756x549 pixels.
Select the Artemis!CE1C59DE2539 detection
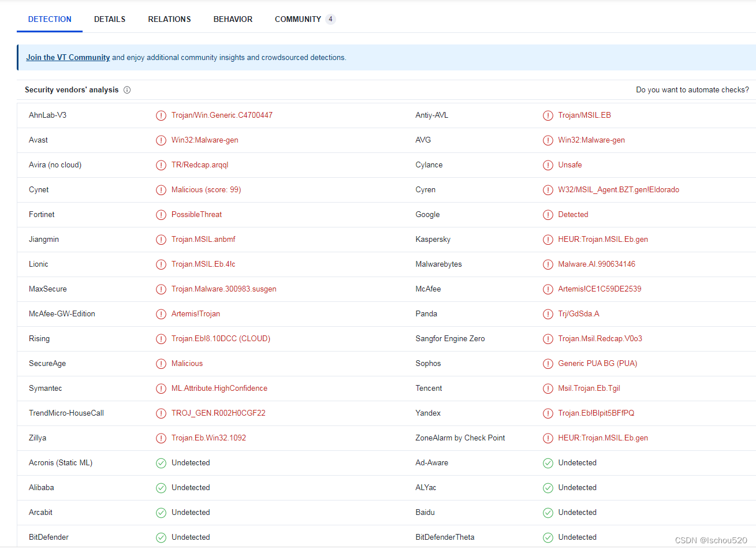point(599,289)
